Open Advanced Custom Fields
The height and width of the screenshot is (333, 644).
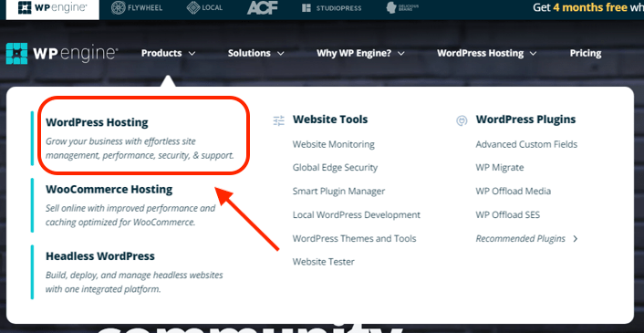(x=526, y=144)
